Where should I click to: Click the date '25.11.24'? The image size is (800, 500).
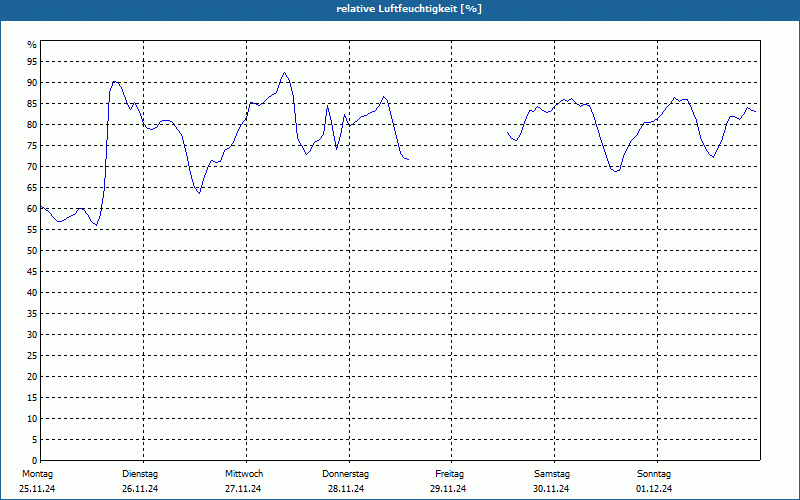37,489
